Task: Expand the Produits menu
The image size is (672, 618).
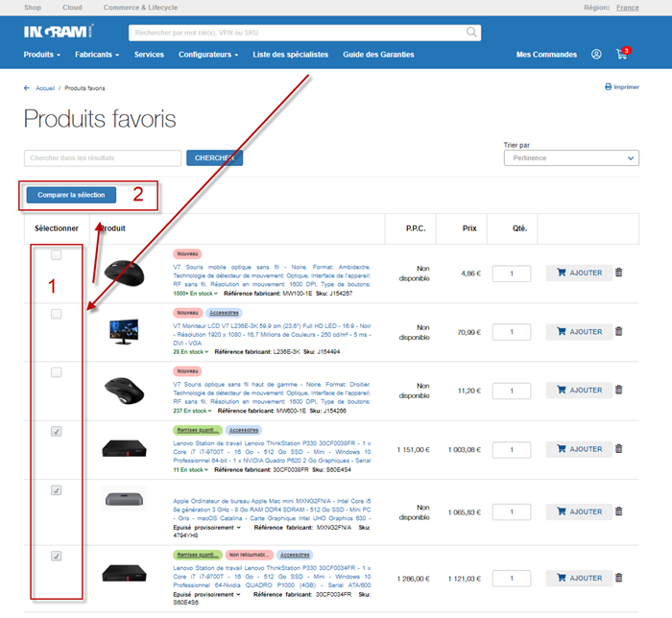Action: click(x=41, y=55)
